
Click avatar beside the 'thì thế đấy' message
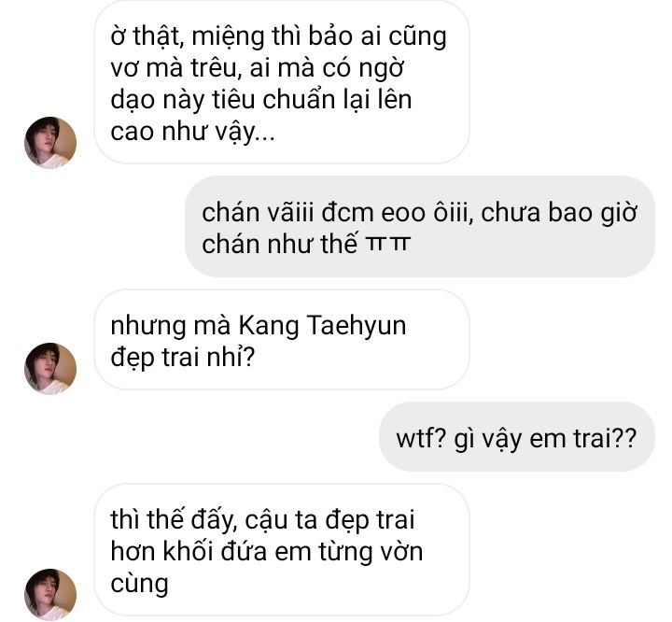tap(50, 595)
